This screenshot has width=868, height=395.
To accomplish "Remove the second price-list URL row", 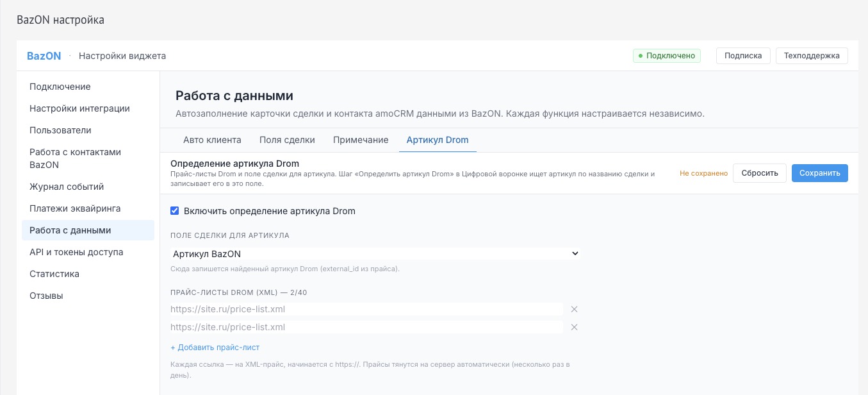I will pyautogui.click(x=574, y=327).
